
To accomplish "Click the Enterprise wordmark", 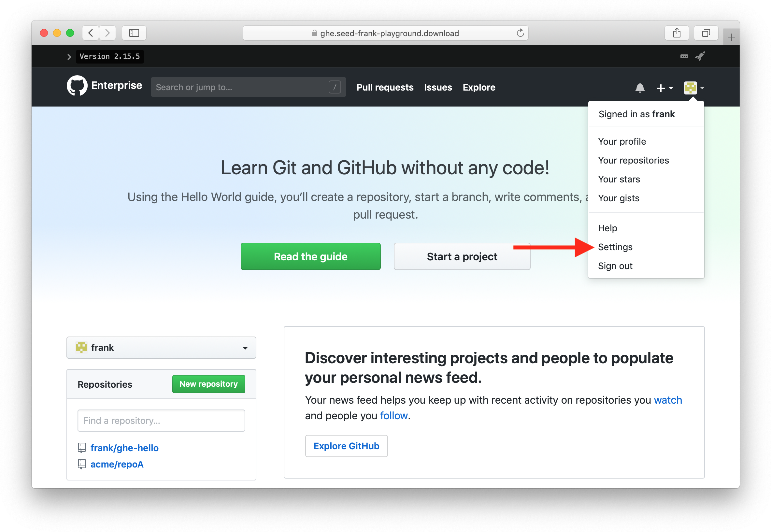I will click(117, 86).
